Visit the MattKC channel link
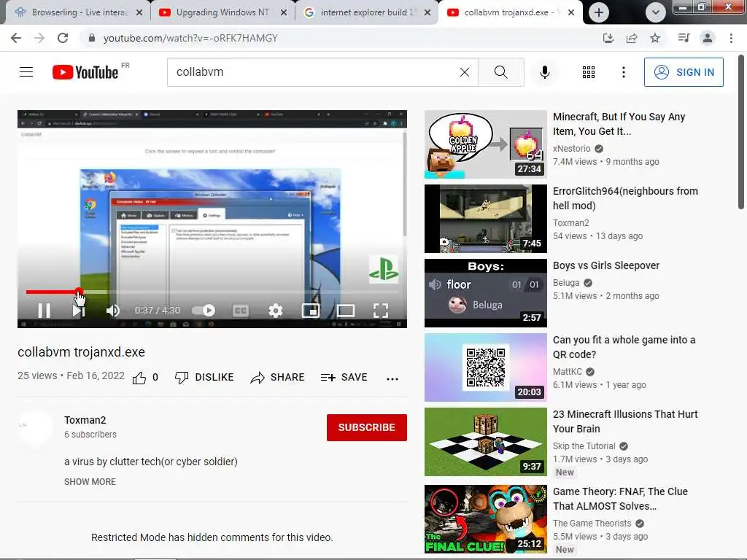The height and width of the screenshot is (560, 747). click(568, 371)
